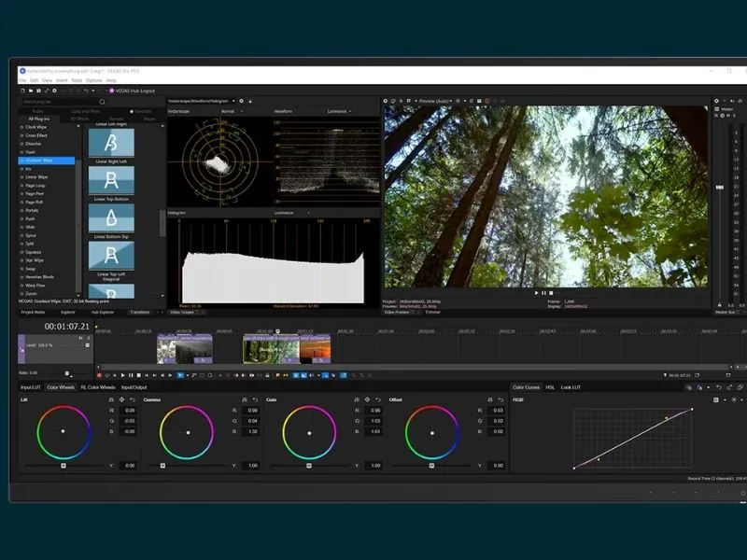Viewport: 747px width, 560px height.
Task: Open the Options menu
Action: (x=94, y=80)
